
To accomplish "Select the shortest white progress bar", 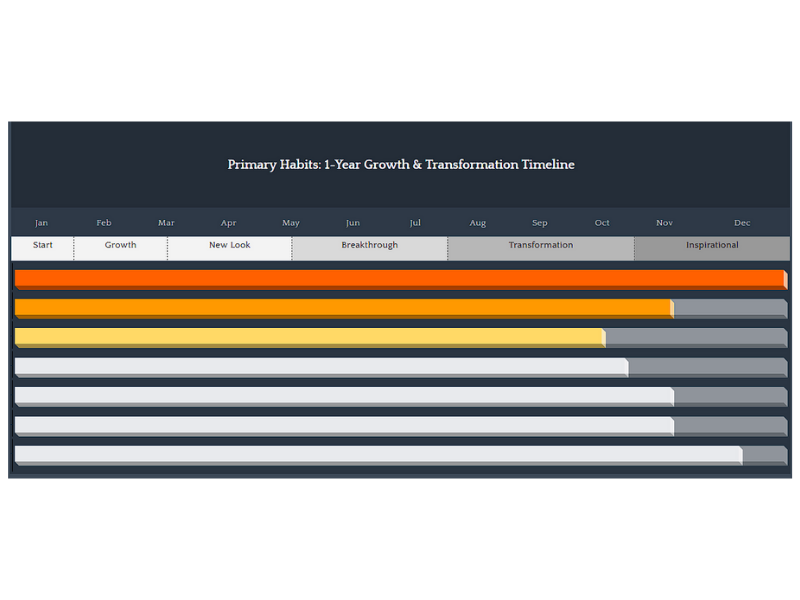I will 321,366.
